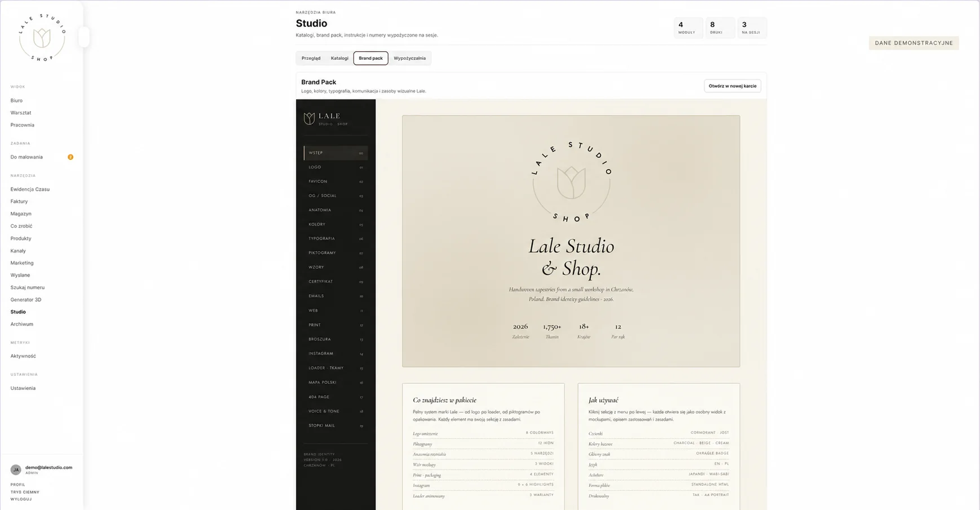Open the Favicon brand section
This screenshot has height=510, width=980.
[x=336, y=181]
